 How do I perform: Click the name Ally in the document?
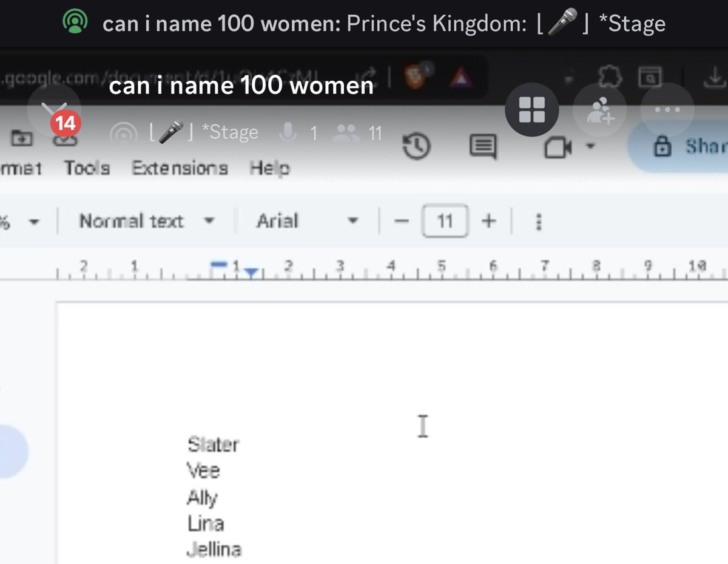[x=202, y=498]
